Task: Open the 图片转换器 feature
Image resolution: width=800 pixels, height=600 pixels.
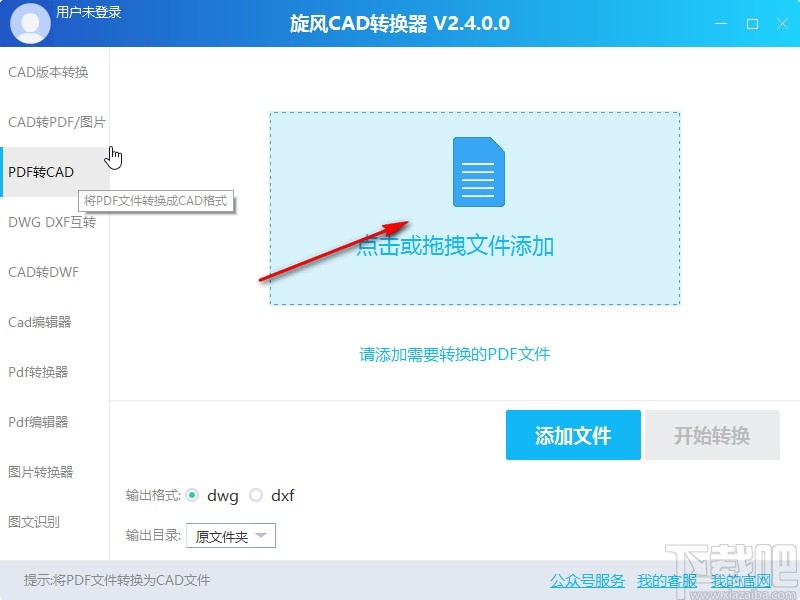Action: (x=42, y=472)
